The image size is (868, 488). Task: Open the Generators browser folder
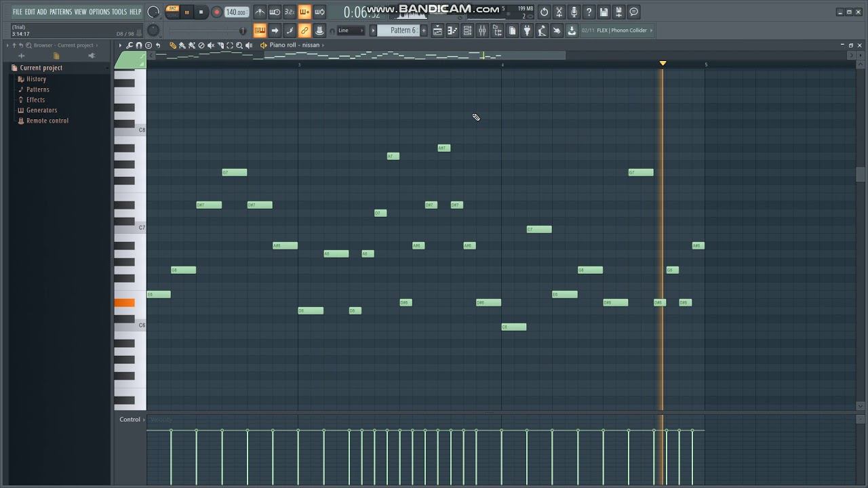[x=41, y=110]
